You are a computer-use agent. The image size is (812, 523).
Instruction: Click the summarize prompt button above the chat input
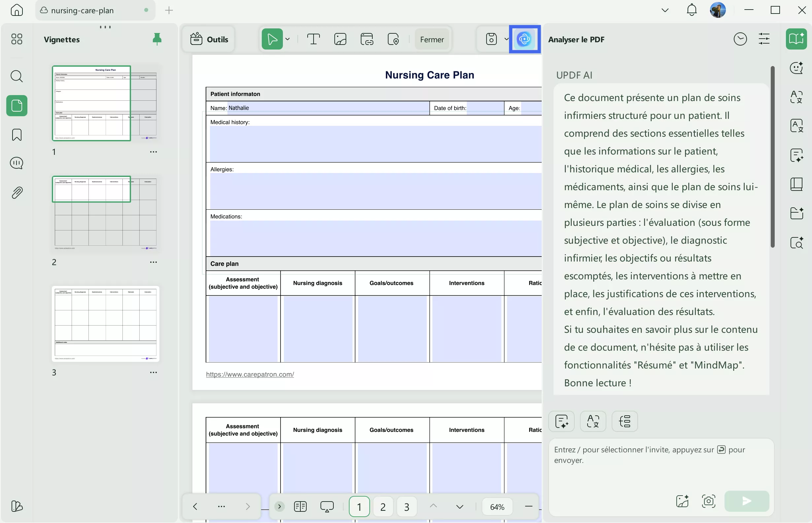tap(561, 421)
